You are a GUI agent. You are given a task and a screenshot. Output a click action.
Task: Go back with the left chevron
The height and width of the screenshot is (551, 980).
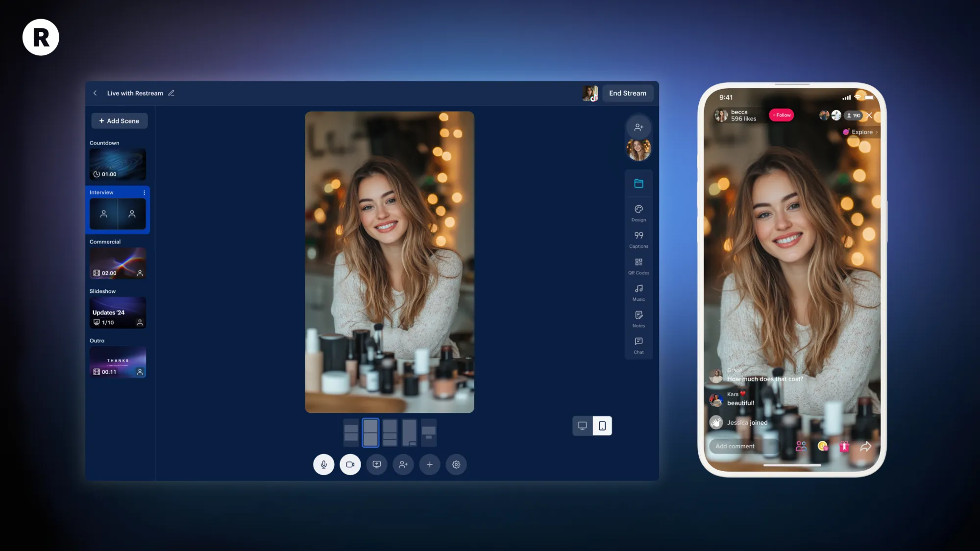[x=95, y=93]
